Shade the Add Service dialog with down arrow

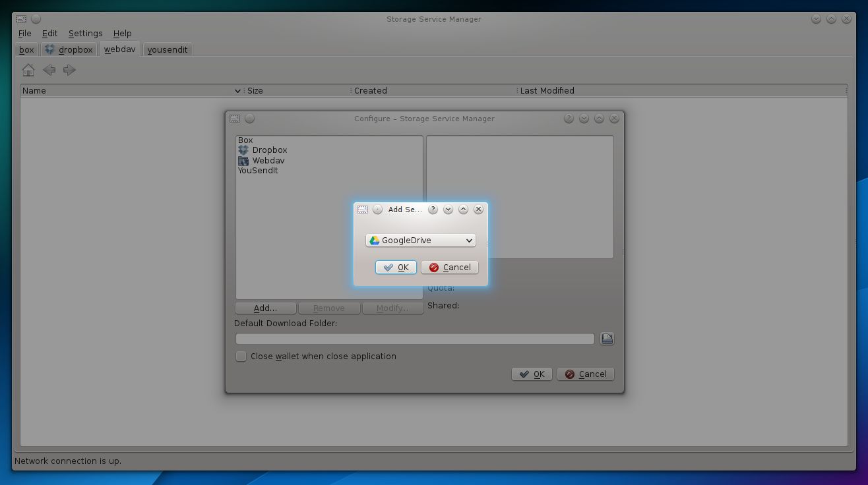click(449, 210)
